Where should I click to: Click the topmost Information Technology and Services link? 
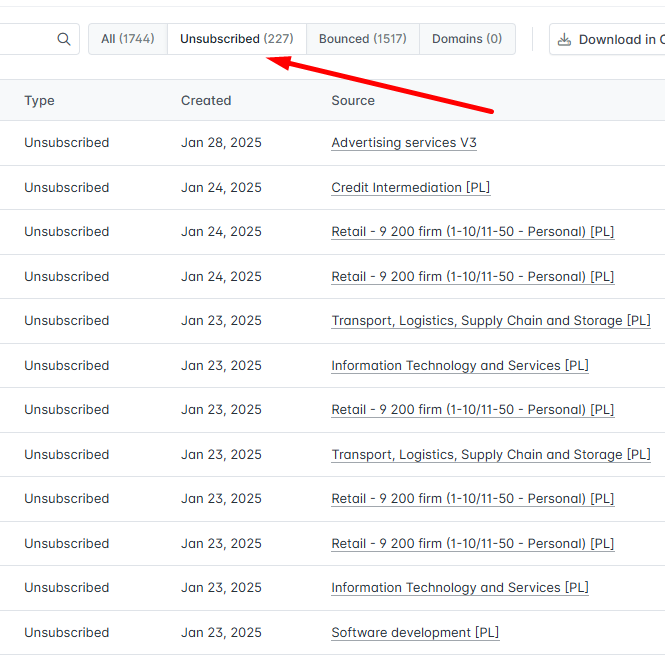coord(459,365)
